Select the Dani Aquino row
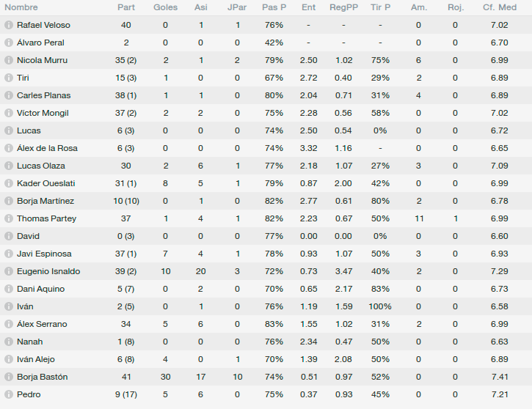The width and height of the screenshot is (532, 409). click(266, 289)
